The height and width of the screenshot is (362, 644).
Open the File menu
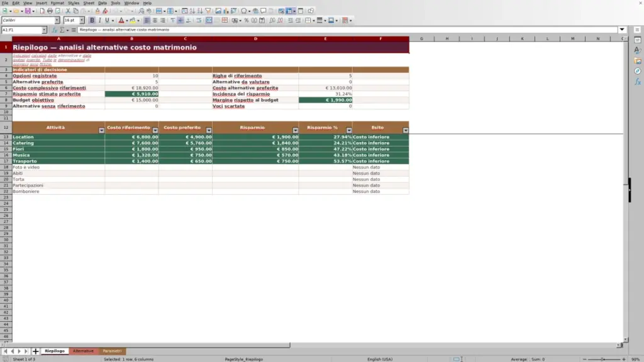pyautogui.click(x=5, y=3)
